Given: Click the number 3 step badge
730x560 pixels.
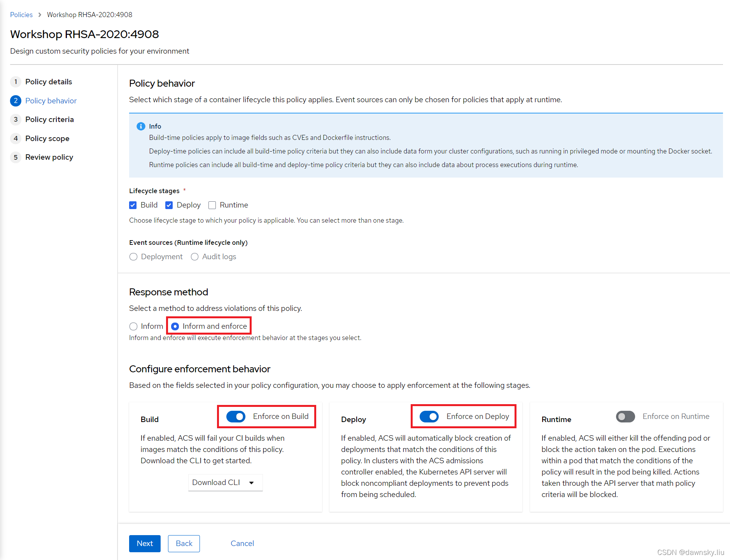Looking at the screenshot, I should pyautogui.click(x=16, y=119).
